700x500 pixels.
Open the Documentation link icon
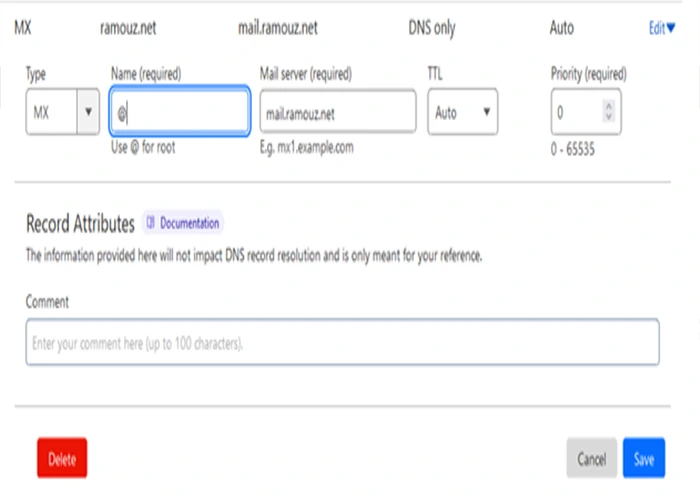pyautogui.click(x=150, y=222)
